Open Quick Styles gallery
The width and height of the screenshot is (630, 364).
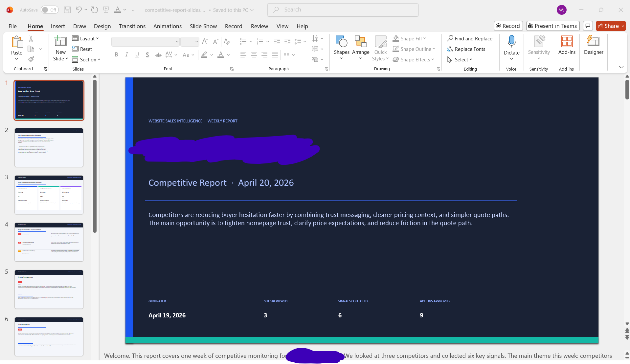381,48
